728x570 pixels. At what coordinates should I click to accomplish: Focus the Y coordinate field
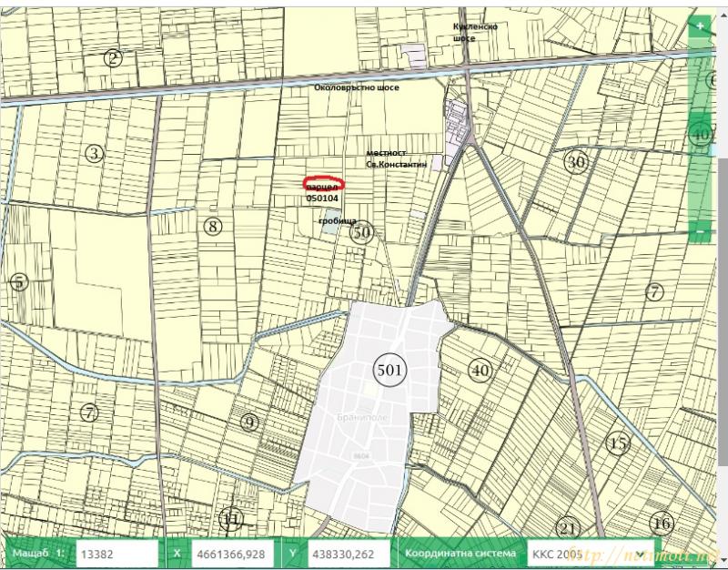pyautogui.click(x=349, y=553)
